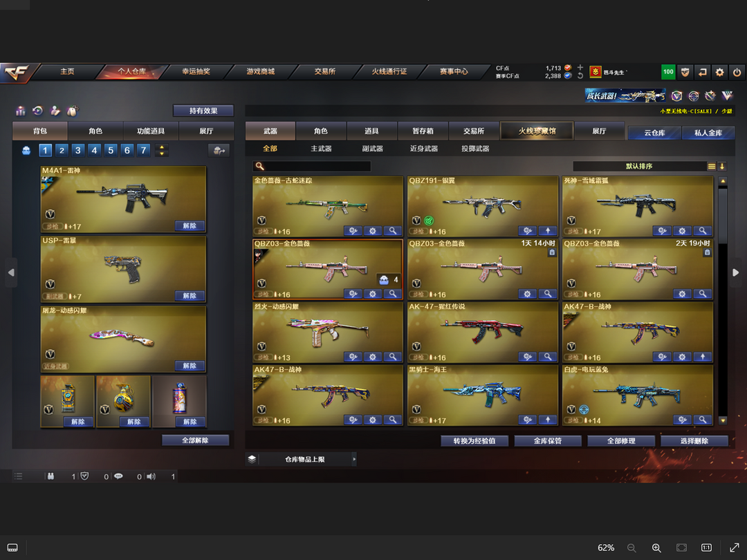This screenshot has height=560, width=747.
Task: Click the mouse settings icon
Action: 72,111
